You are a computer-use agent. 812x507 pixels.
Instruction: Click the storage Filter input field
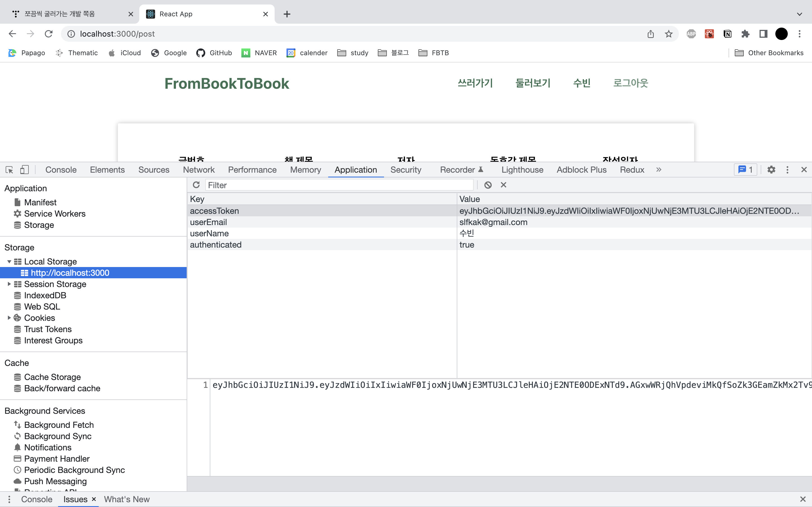(339, 185)
